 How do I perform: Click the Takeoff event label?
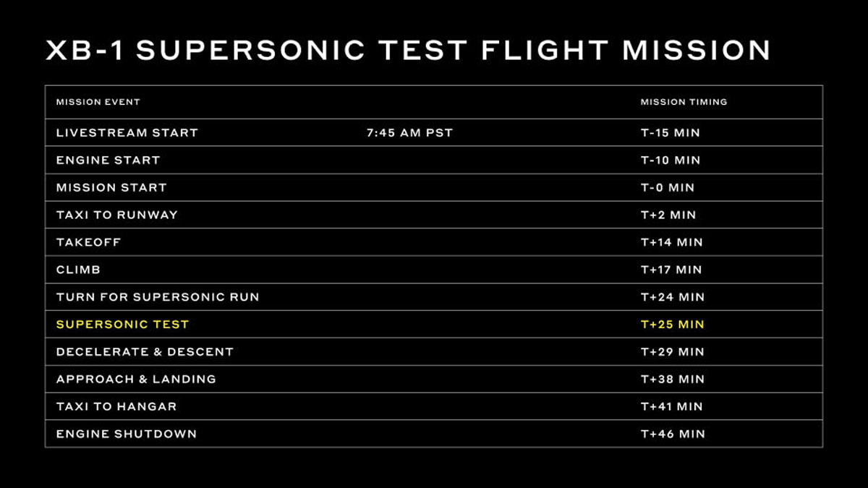point(88,242)
